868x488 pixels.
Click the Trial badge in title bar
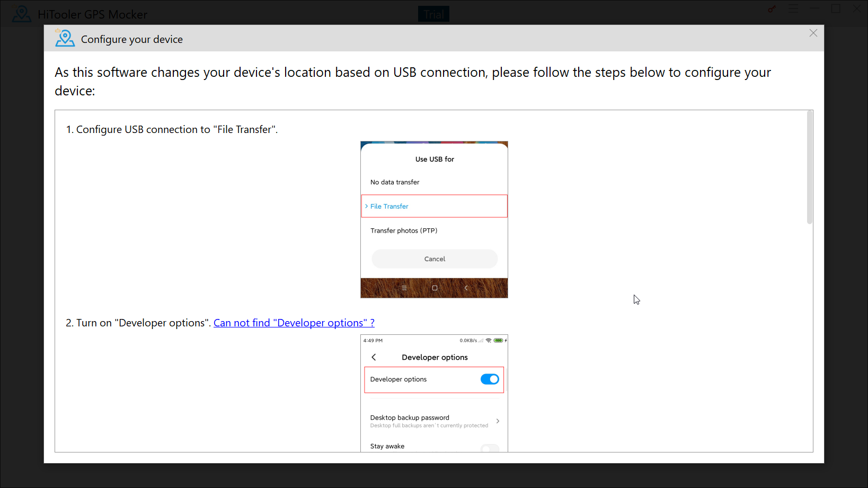(x=433, y=14)
